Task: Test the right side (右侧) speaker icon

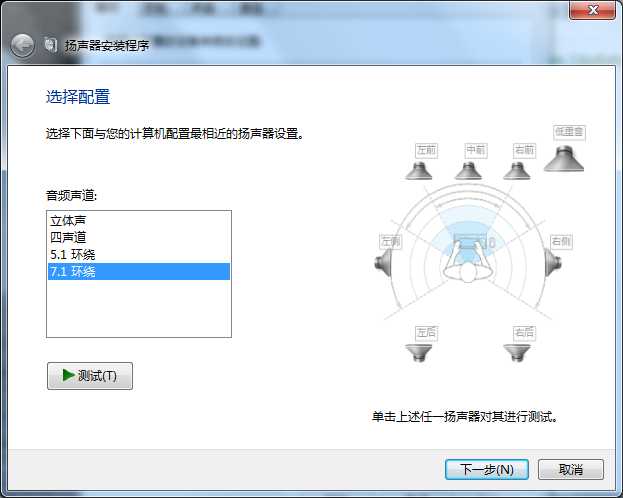Action: click(x=553, y=262)
